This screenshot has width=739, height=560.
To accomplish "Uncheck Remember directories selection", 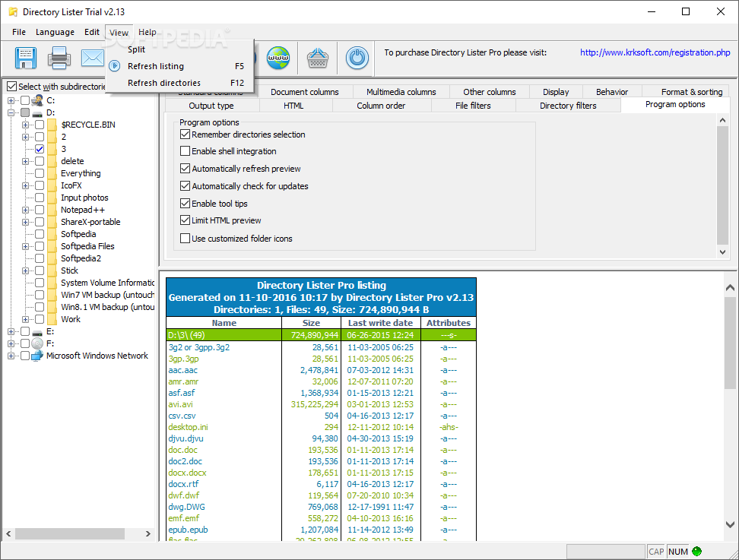I will 186,134.
